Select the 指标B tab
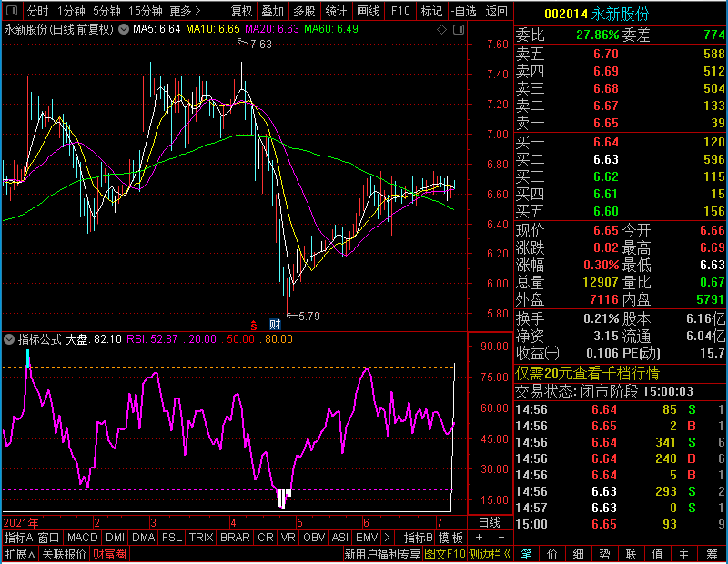Viewport: 728px width, 564px height. [419, 538]
